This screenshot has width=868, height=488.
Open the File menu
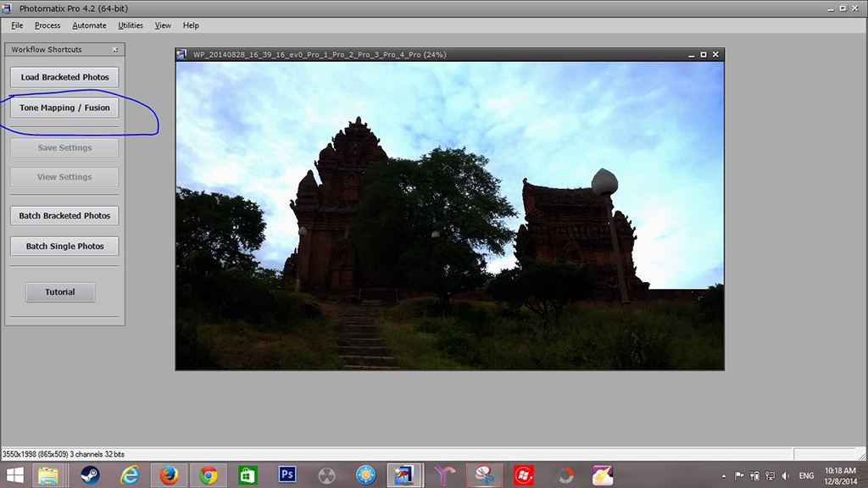coord(17,25)
